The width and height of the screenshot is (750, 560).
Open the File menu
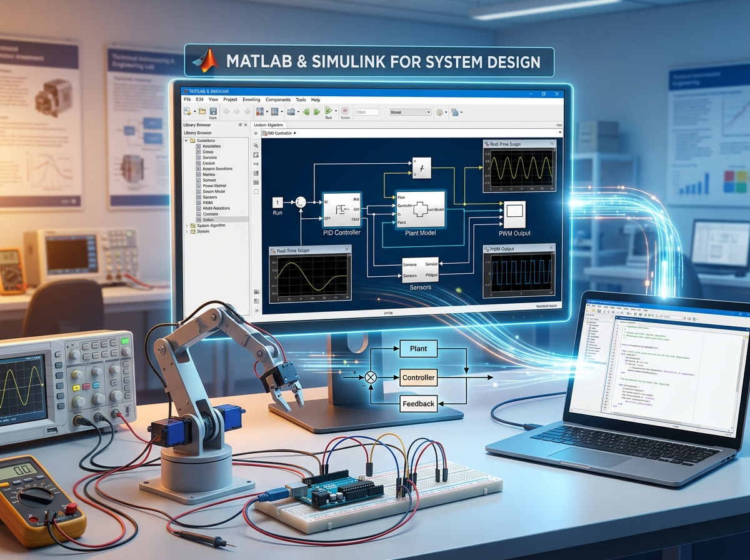coord(187,99)
